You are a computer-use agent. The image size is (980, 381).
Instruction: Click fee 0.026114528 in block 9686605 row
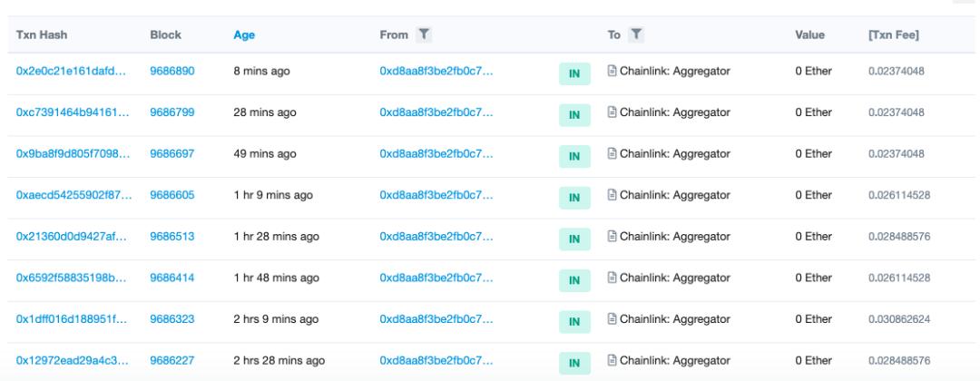coord(899,195)
